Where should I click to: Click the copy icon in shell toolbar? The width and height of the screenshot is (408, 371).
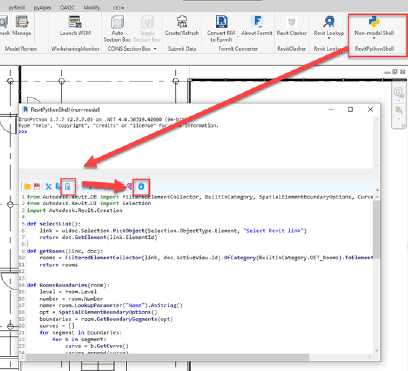coord(58,187)
